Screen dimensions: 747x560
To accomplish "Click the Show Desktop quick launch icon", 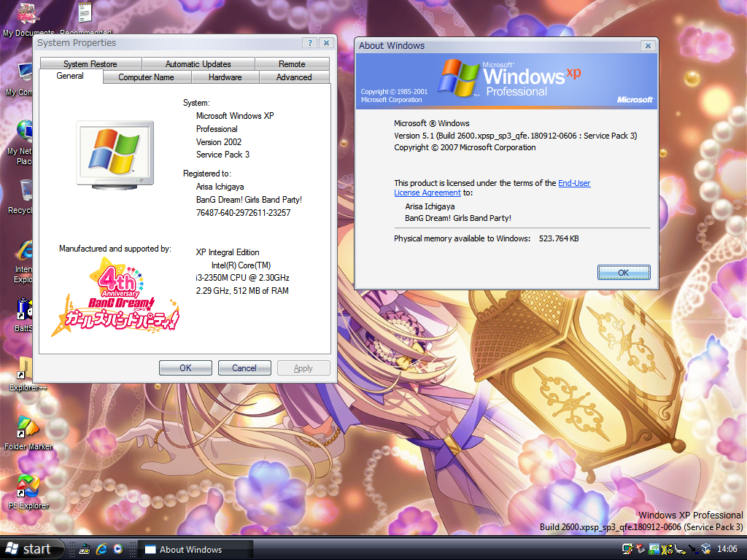I will (x=85, y=549).
